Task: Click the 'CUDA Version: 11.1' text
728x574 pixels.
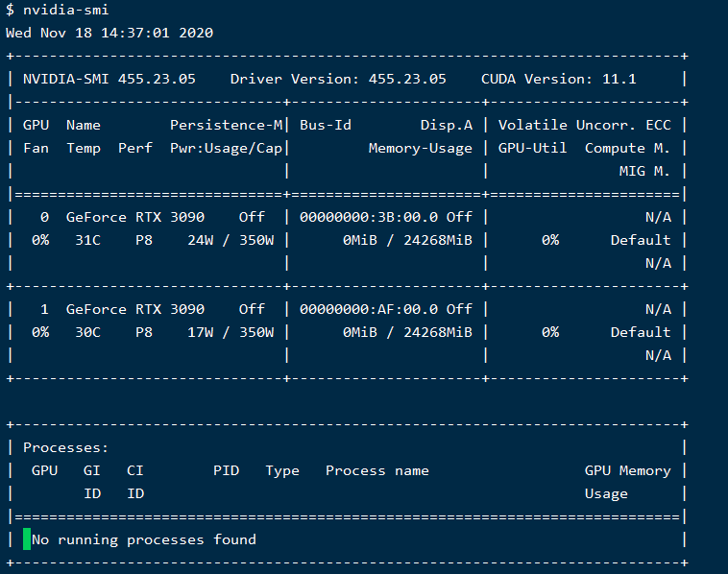Action: coord(559,79)
